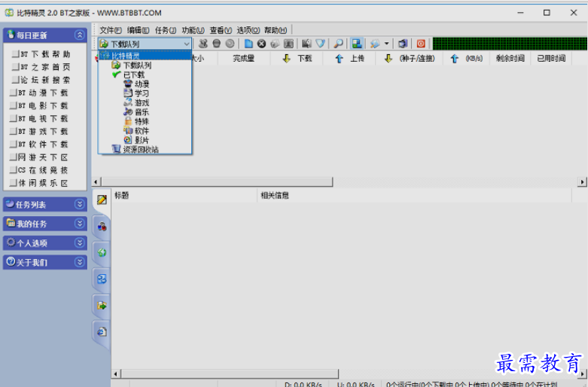Screen dimensions: 588x387
Task: Click the magnifying glass search icon
Action: (x=338, y=44)
